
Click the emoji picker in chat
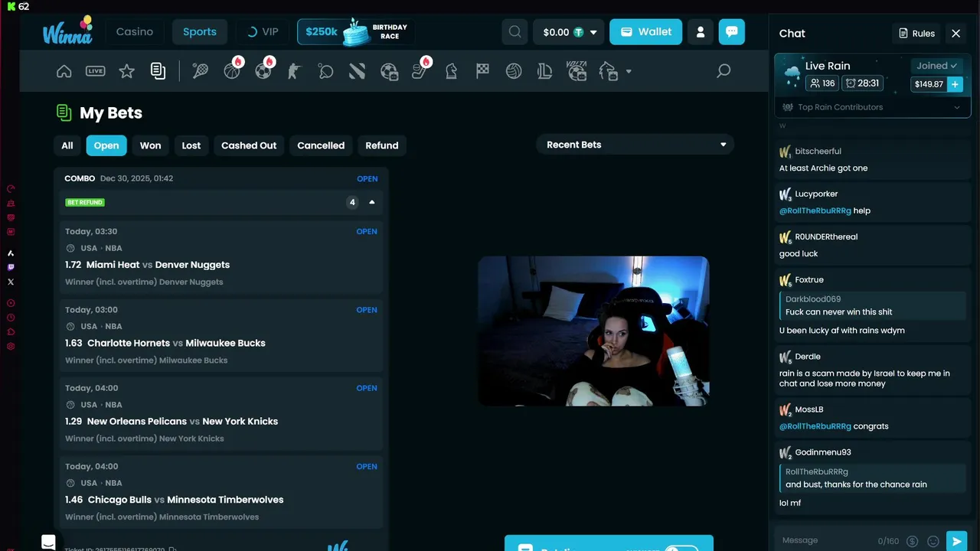coord(933,541)
